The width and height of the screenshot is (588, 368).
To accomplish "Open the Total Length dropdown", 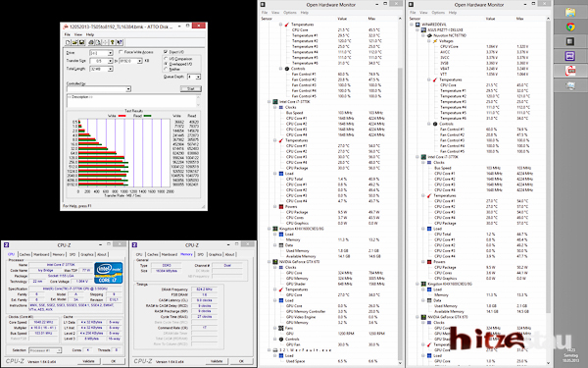I will click(x=110, y=69).
